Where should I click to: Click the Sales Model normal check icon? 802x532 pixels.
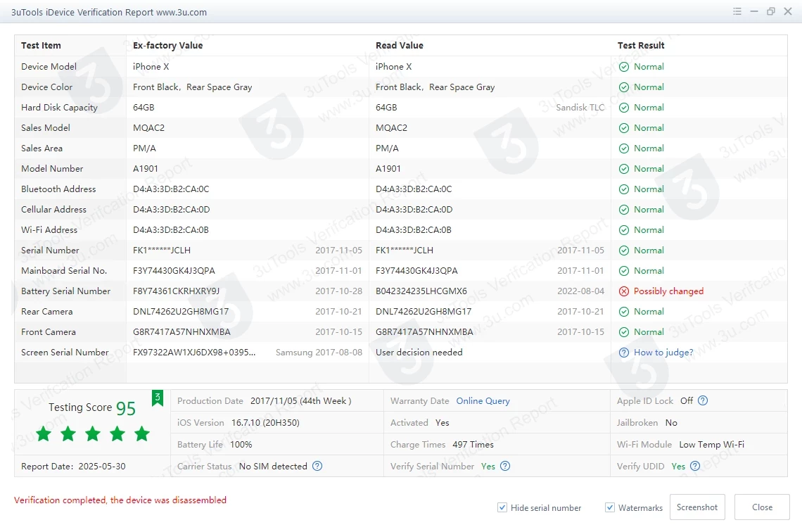[624, 128]
